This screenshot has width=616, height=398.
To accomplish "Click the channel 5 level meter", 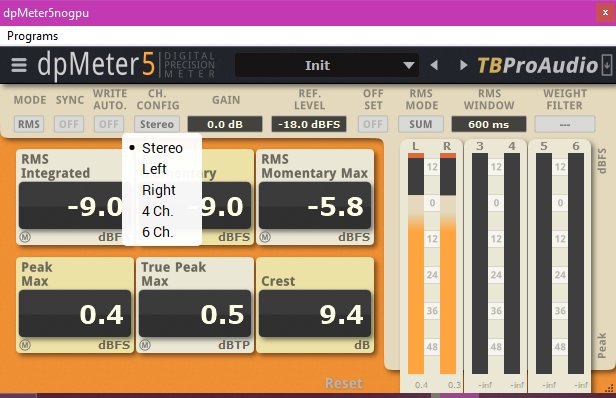I will [544, 263].
